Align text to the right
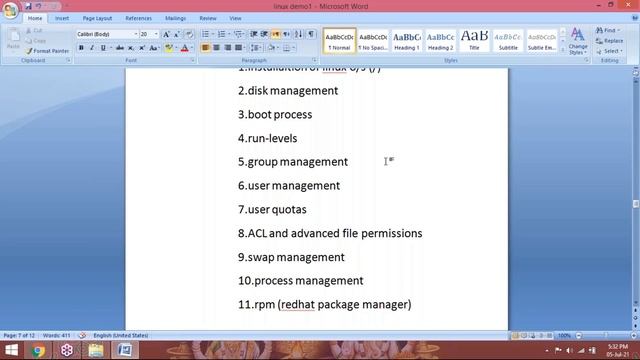This screenshot has height=360, width=640. tap(227, 48)
